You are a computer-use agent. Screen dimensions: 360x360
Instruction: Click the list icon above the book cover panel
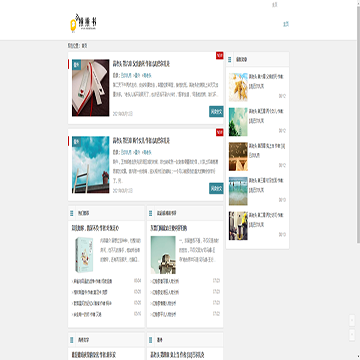71,213
